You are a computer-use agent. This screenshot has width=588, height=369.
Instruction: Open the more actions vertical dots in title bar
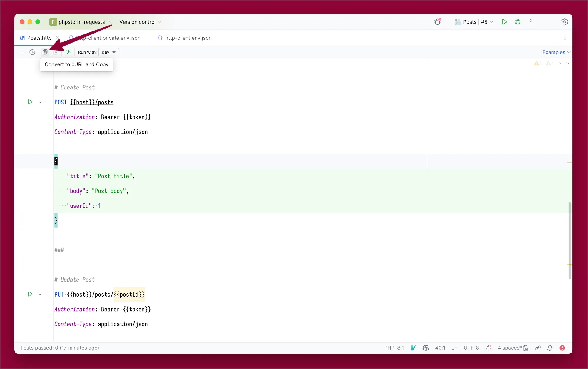point(531,22)
